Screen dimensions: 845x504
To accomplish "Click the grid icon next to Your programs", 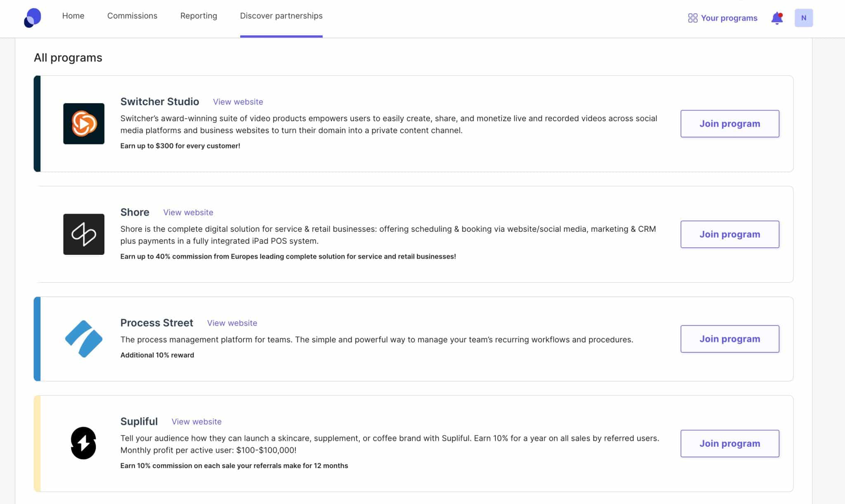I will [694, 18].
